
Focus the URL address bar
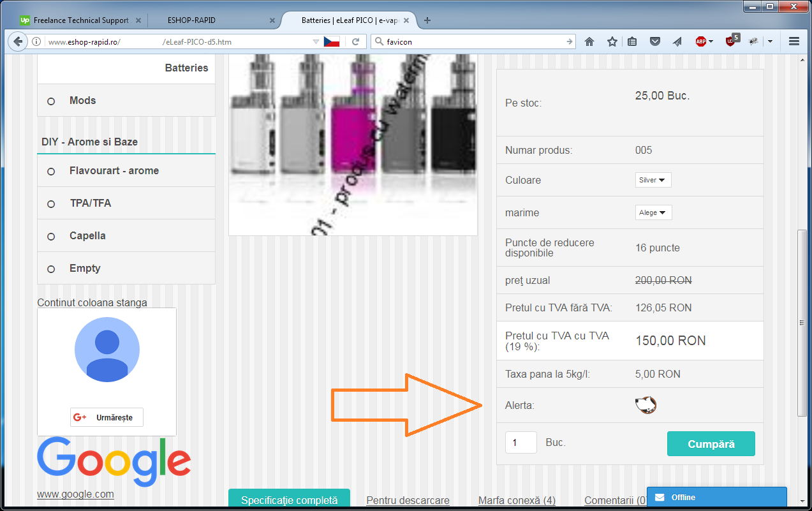point(179,41)
